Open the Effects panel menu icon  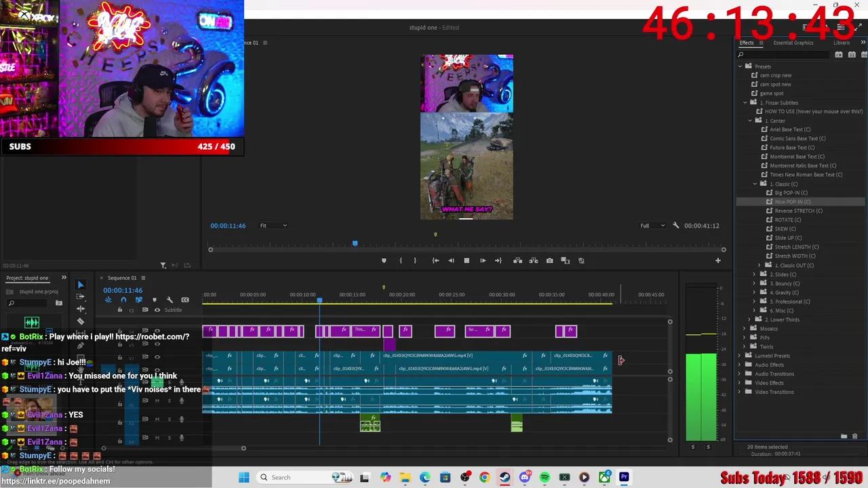(x=761, y=43)
